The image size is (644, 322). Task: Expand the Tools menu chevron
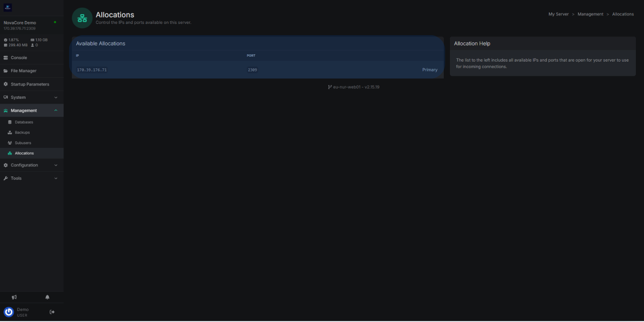point(56,179)
